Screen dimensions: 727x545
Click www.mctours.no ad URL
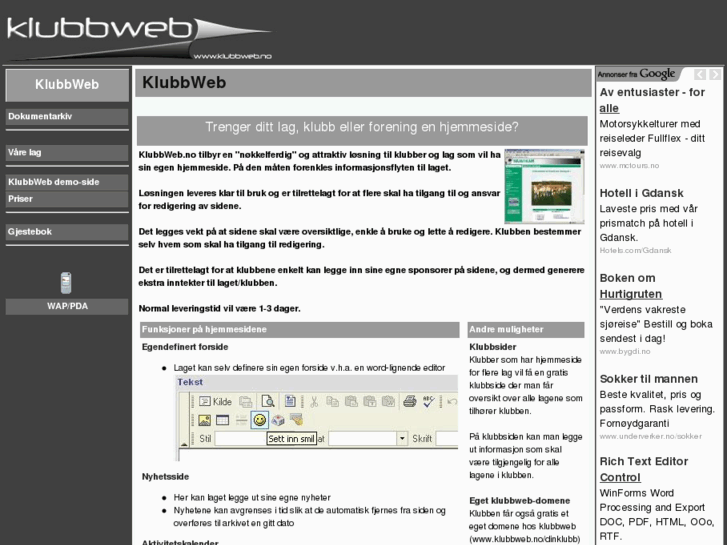[629, 166]
